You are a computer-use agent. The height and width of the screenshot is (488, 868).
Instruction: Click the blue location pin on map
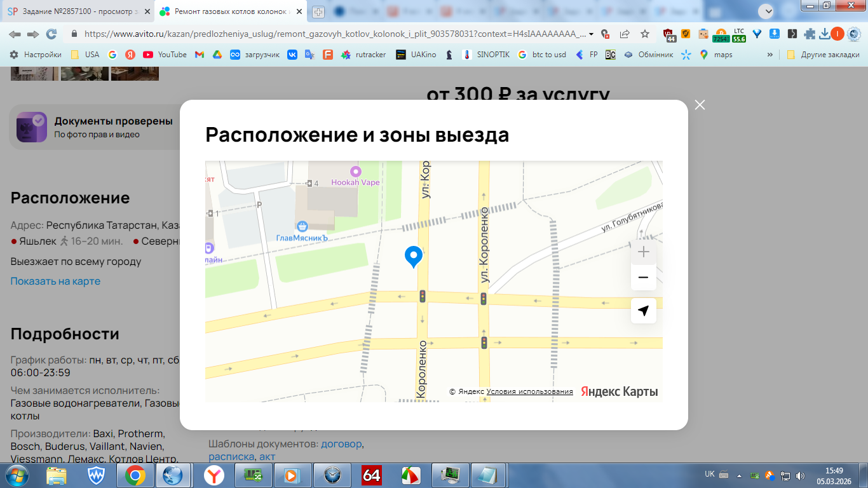click(x=414, y=257)
